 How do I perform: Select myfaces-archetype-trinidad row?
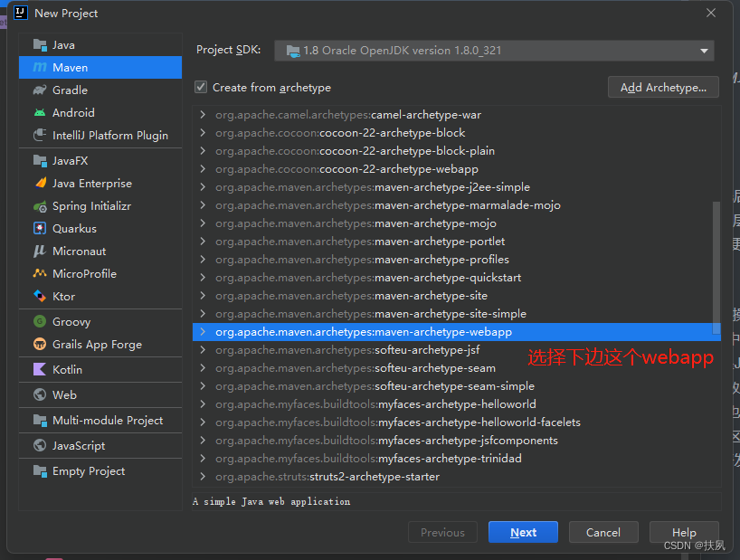456,458
